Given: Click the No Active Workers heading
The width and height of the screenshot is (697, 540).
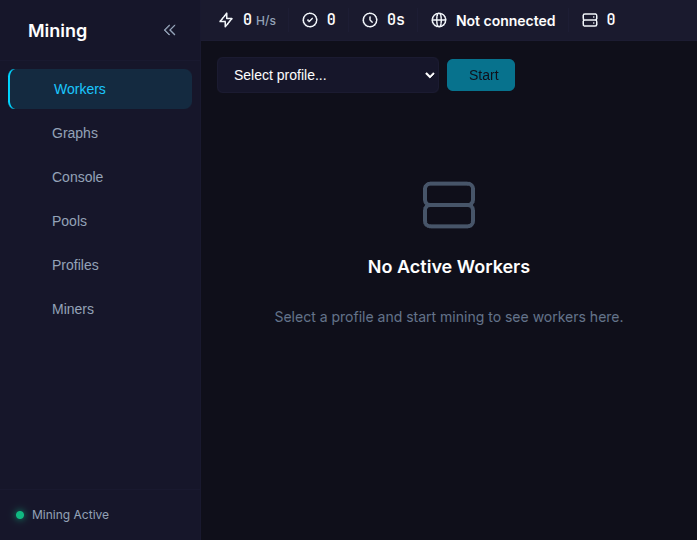Looking at the screenshot, I should pos(449,267).
